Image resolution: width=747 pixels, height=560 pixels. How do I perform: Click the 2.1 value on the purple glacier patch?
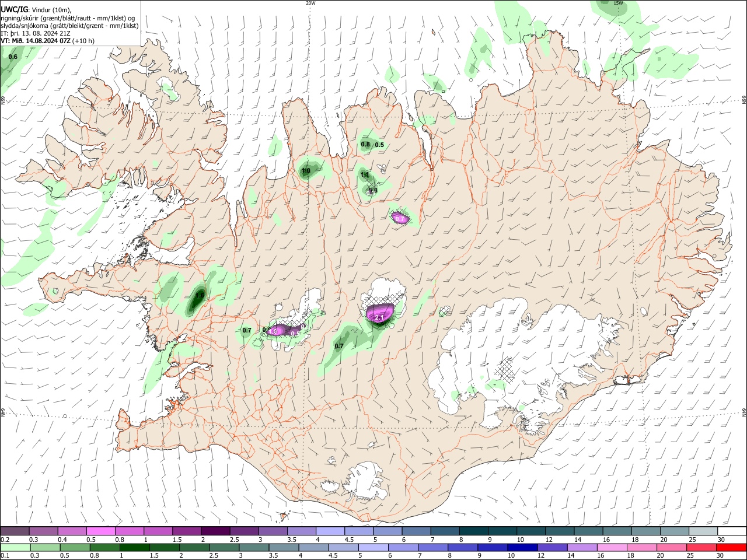[x=379, y=318]
